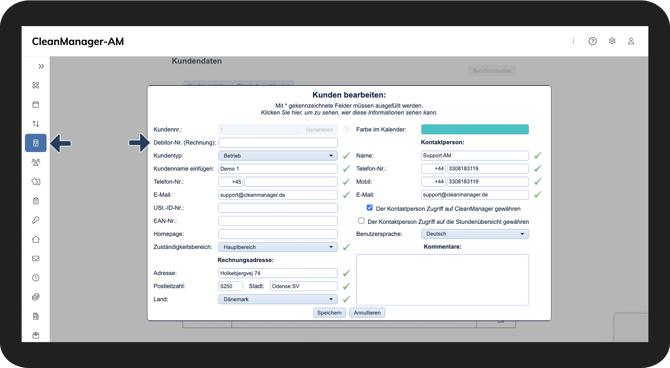Image resolution: width=670 pixels, height=368 pixels.
Task: Pick the turquoise Farbe im Kalender swatch
Action: click(x=475, y=130)
